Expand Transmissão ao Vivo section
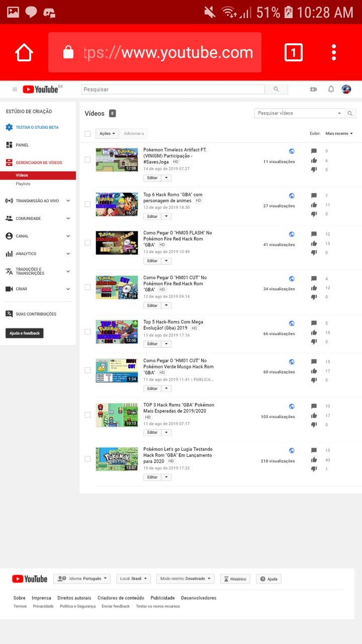The image size is (362, 644). click(x=68, y=201)
